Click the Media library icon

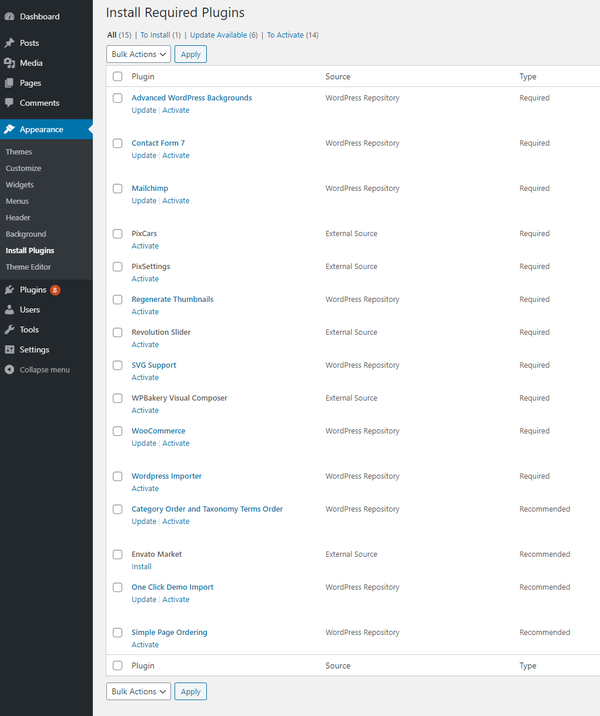10,63
